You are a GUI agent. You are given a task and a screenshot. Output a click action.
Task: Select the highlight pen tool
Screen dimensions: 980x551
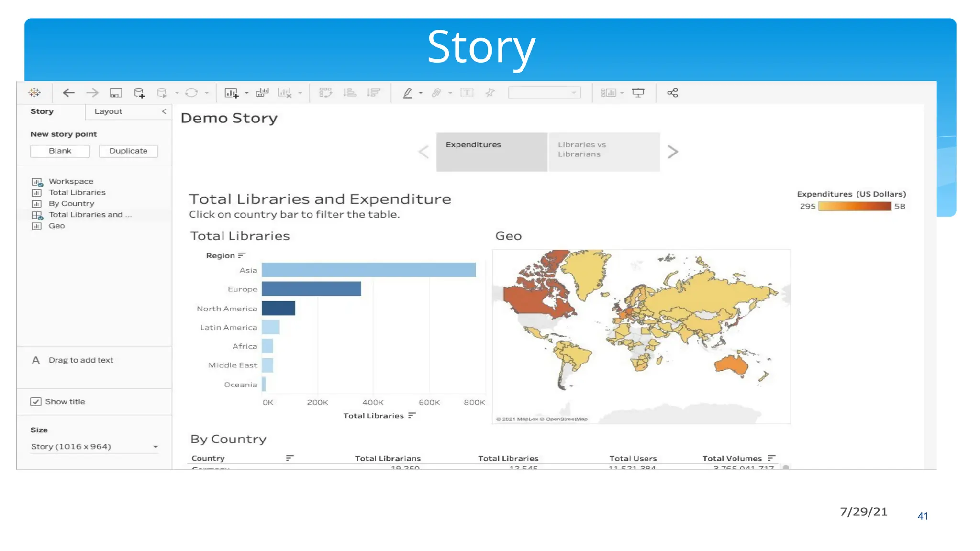tap(408, 93)
